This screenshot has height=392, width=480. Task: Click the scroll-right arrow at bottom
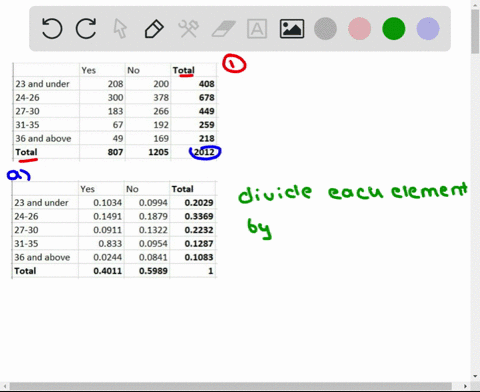click(x=465, y=386)
